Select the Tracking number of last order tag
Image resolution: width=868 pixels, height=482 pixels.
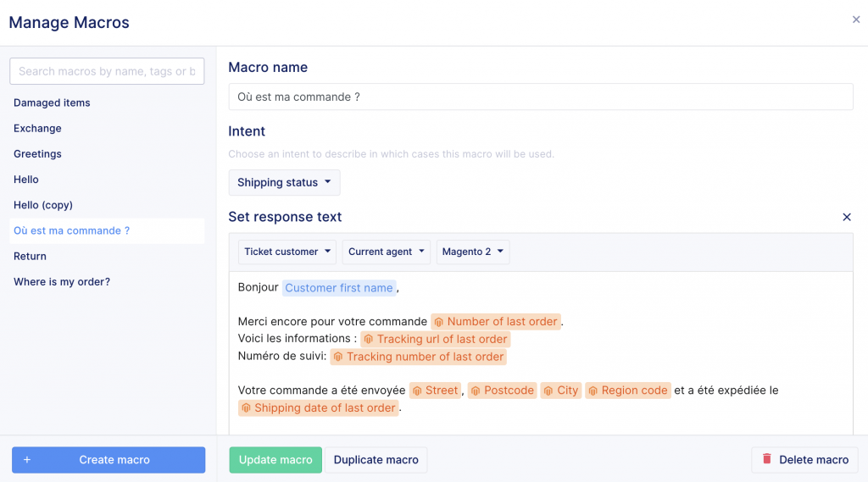pyautogui.click(x=419, y=357)
